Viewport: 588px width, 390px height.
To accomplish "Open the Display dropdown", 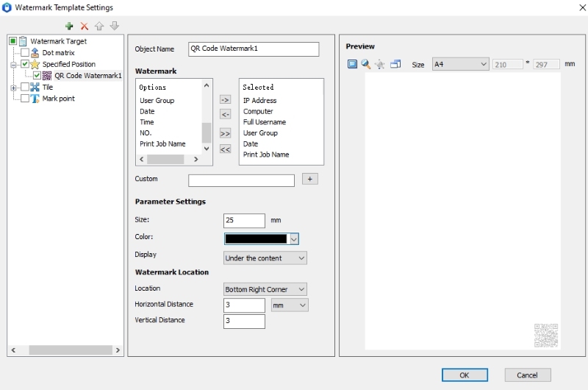I will pyautogui.click(x=265, y=258).
